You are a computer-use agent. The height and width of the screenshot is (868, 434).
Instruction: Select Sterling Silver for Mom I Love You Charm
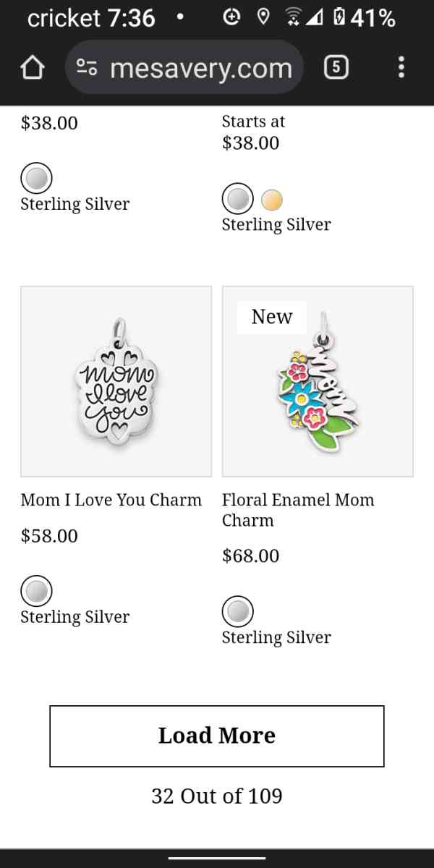36,591
